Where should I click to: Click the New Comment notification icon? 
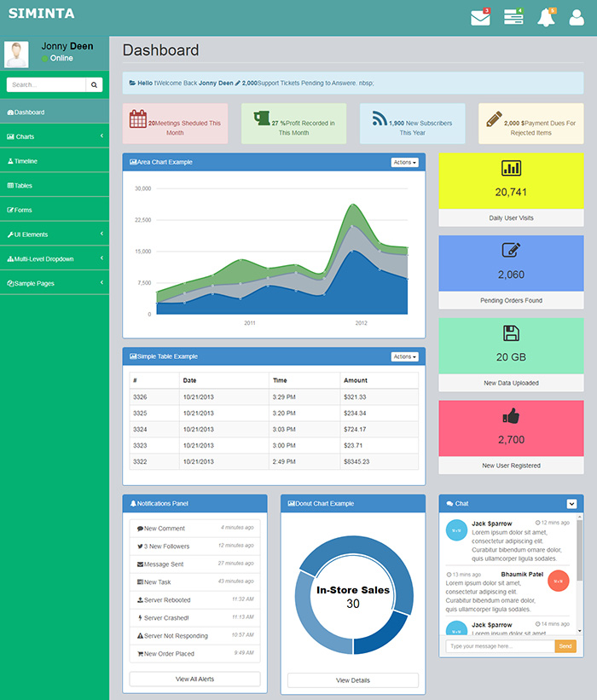click(x=140, y=529)
